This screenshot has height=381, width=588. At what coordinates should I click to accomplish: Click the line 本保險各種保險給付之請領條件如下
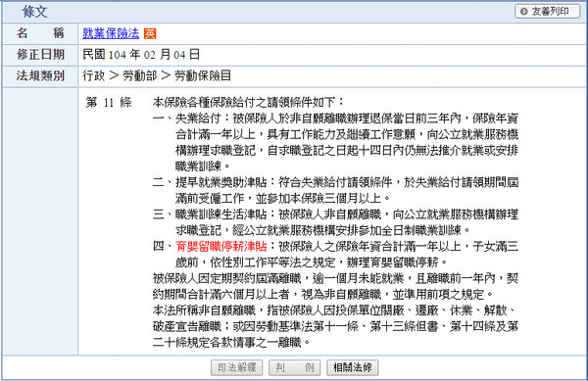coord(248,102)
